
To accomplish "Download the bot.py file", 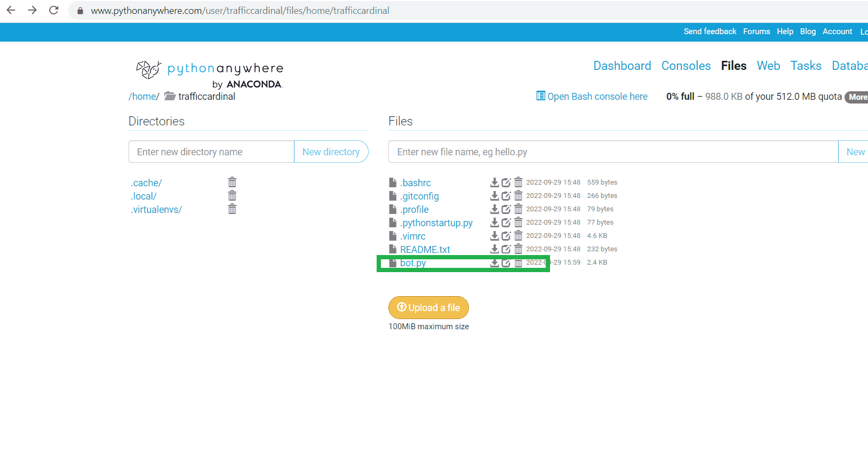I will pyautogui.click(x=495, y=263).
